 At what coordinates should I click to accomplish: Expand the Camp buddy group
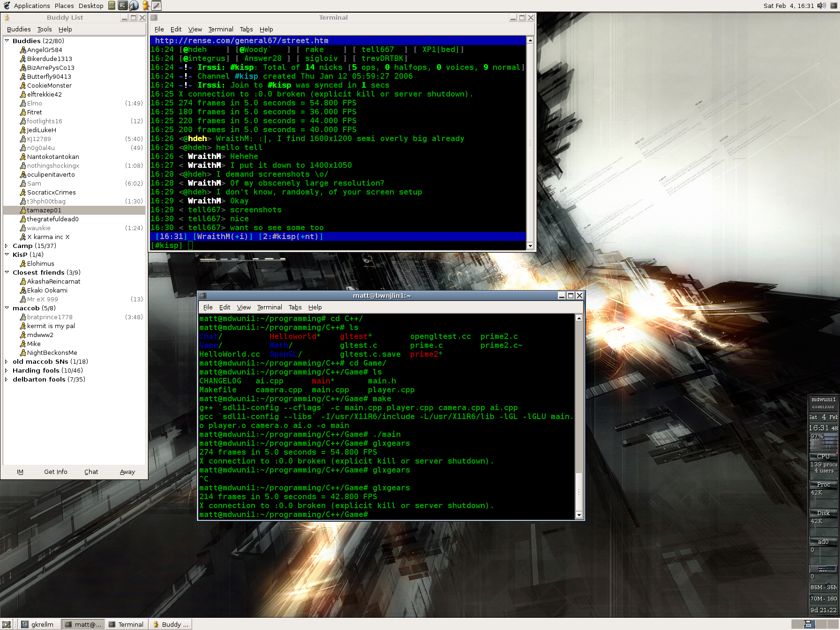7,246
